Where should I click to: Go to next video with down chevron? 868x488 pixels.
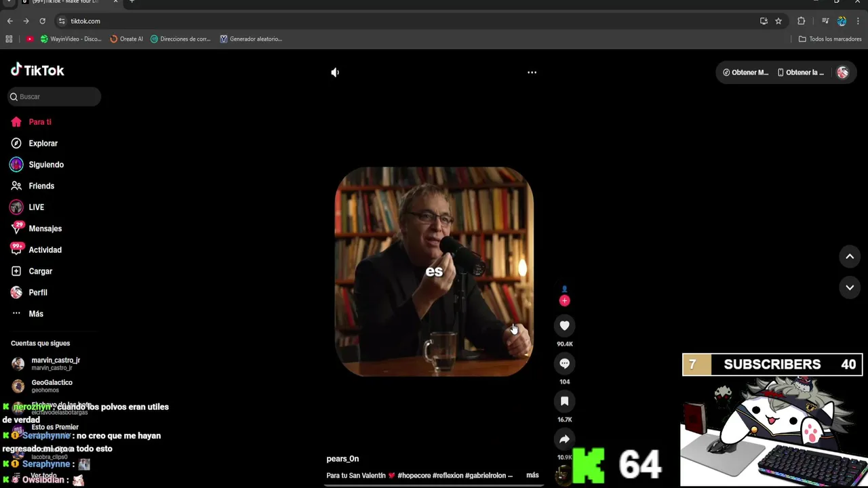(x=850, y=287)
